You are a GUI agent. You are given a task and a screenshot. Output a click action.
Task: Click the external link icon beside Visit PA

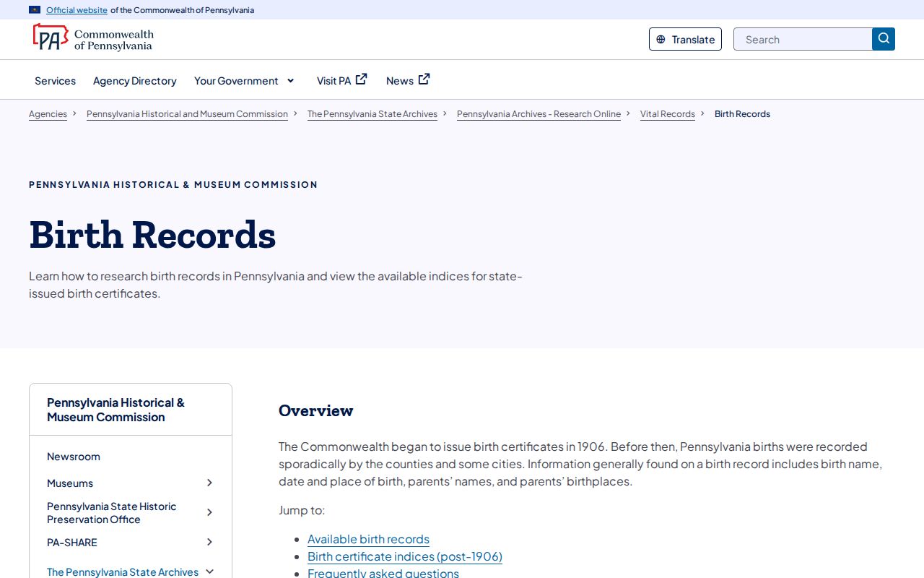[x=362, y=79]
